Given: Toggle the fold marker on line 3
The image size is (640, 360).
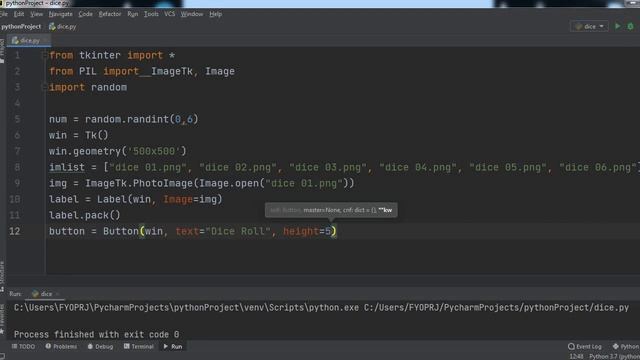Looking at the screenshot, I should coord(44,87).
